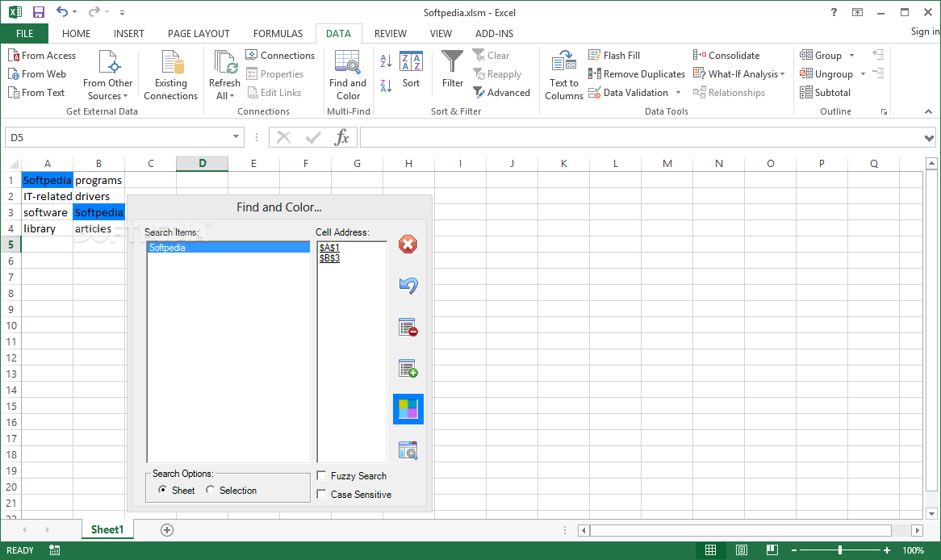Screen dimensions: 941x560
Task: Collapse the ribbon arrow
Action: tap(928, 111)
